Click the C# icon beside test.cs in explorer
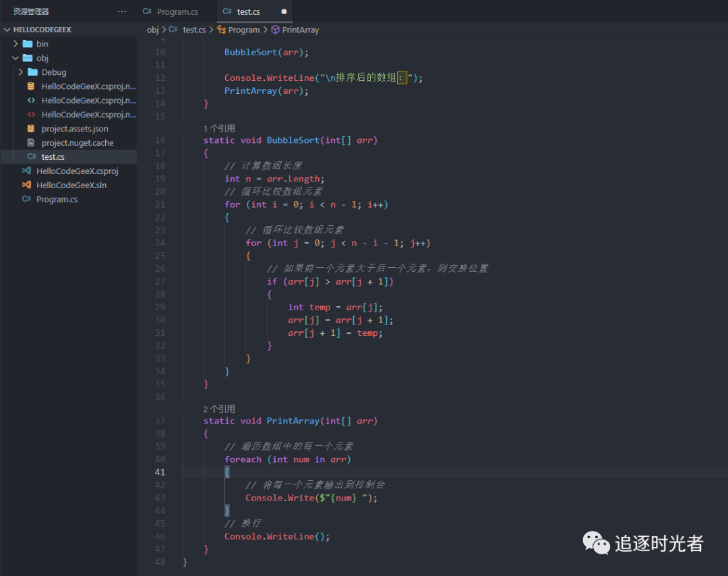 [x=31, y=156]
